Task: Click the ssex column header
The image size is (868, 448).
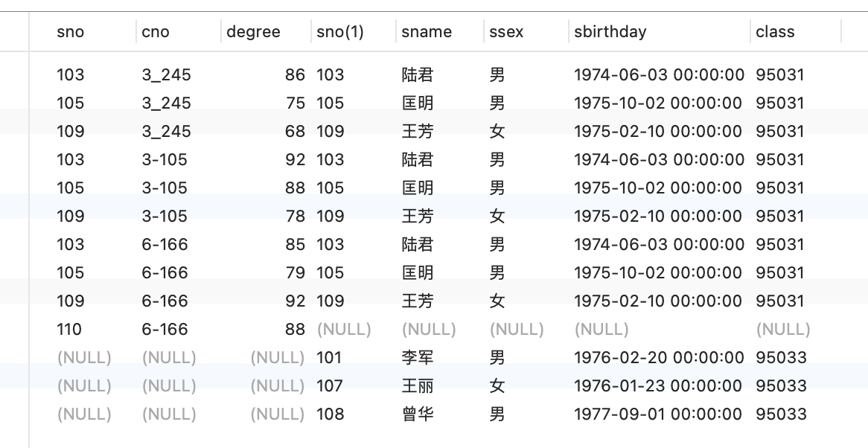Action: 506,32
